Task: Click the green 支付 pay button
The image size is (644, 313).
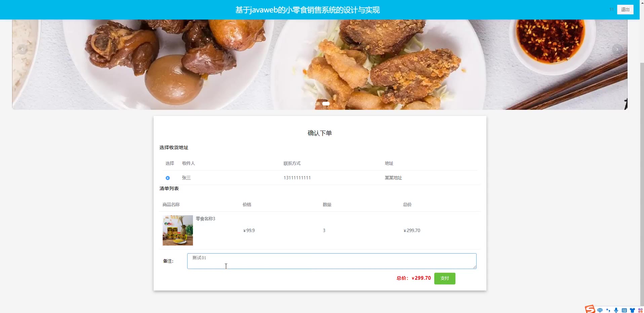Action: point(445,278)
